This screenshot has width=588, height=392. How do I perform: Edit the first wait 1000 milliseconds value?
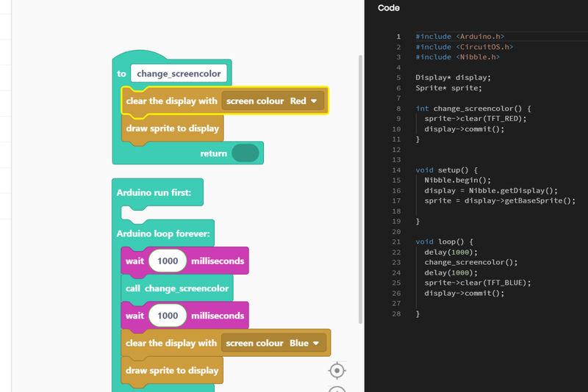pos(168,261)
